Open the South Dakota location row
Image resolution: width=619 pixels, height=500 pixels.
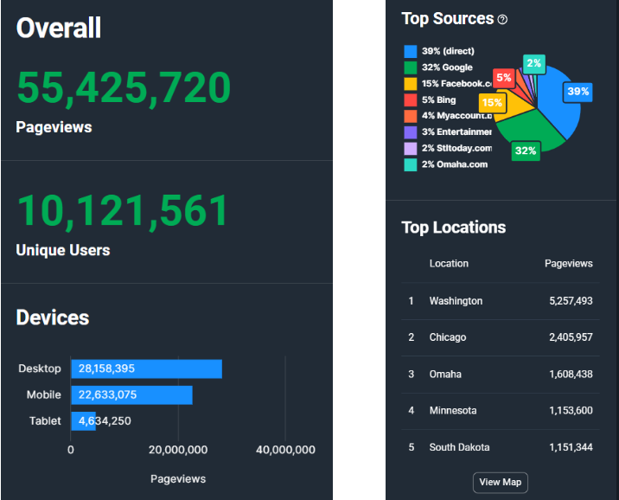coord(500,446)
